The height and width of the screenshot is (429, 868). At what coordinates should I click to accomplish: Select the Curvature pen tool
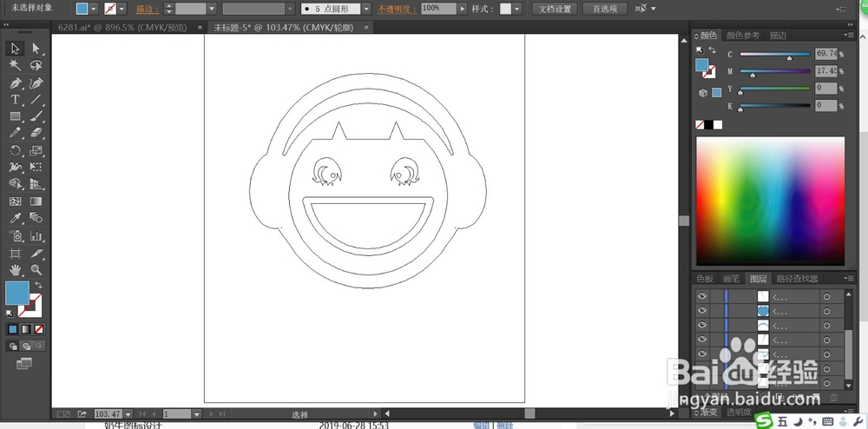coord(36,83)
